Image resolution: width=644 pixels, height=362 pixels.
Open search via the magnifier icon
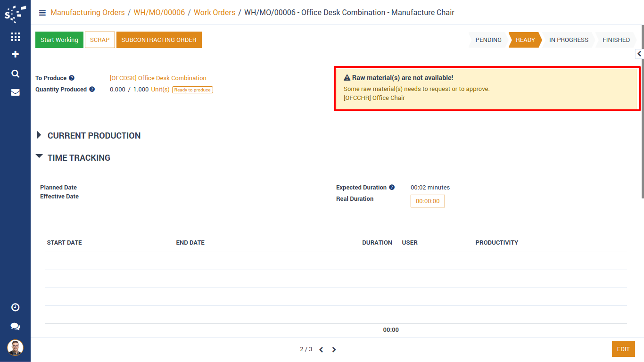coord(15,74)
